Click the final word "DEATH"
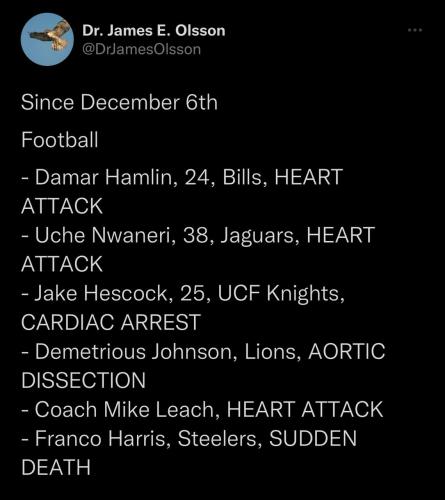The width and height of the screenshot is (445, 500). tap(56, 467)
